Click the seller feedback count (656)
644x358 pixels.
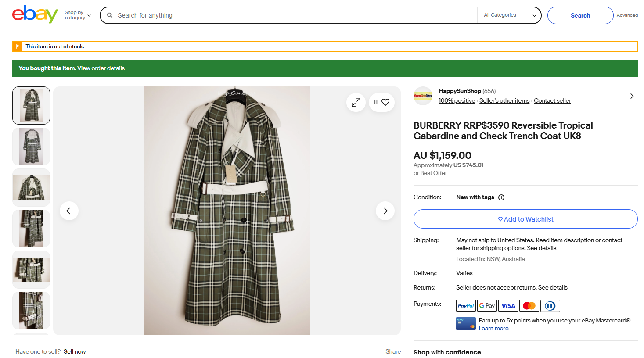pyautogui.click(x=489, y=91)
